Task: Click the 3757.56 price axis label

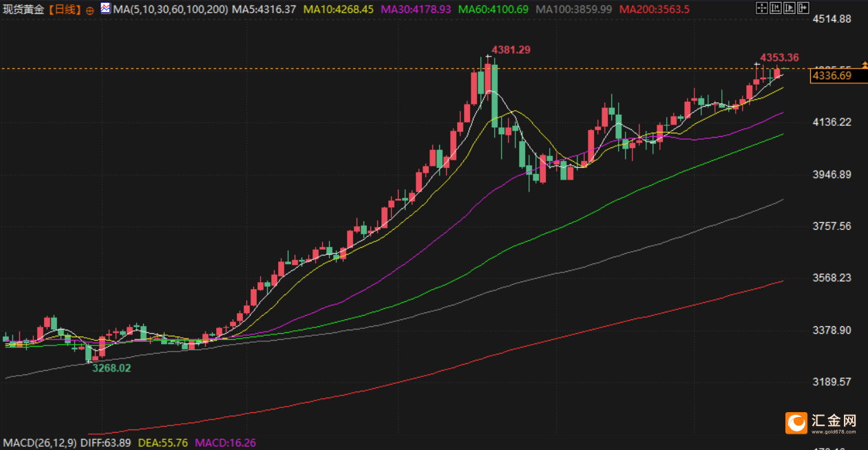Action: (832, 226)
